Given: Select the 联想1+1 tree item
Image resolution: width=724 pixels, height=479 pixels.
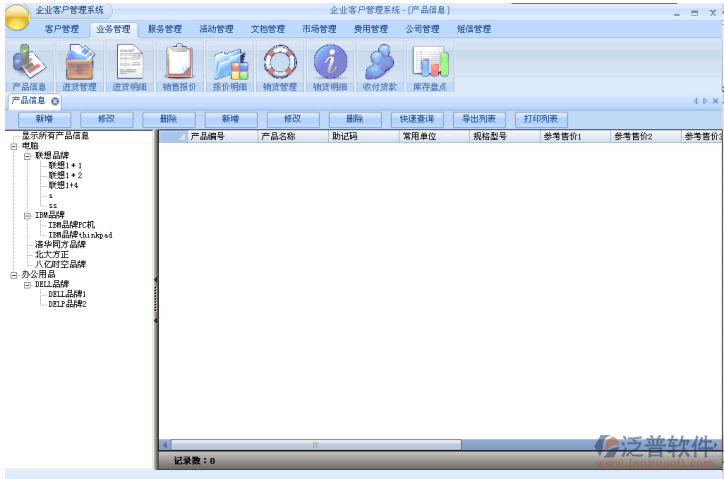Looking at the screenshot, I should click(65, 165).
